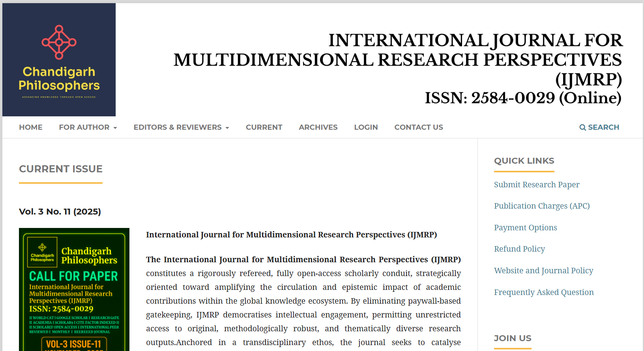The width and height of the screenshot is (644, 351).
Task: Expand the For Author dropdown
Action: (88, 127)
